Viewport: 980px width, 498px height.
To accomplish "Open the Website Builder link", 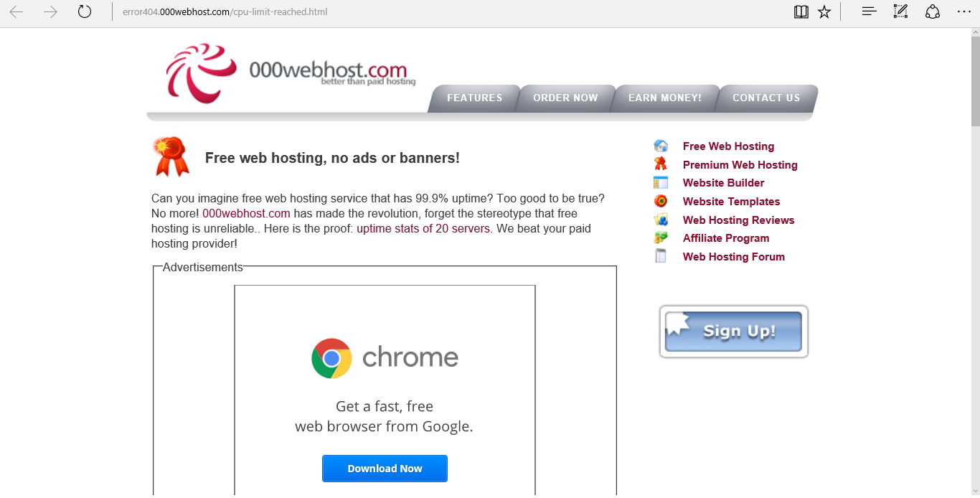I will [x=723, y=183].
